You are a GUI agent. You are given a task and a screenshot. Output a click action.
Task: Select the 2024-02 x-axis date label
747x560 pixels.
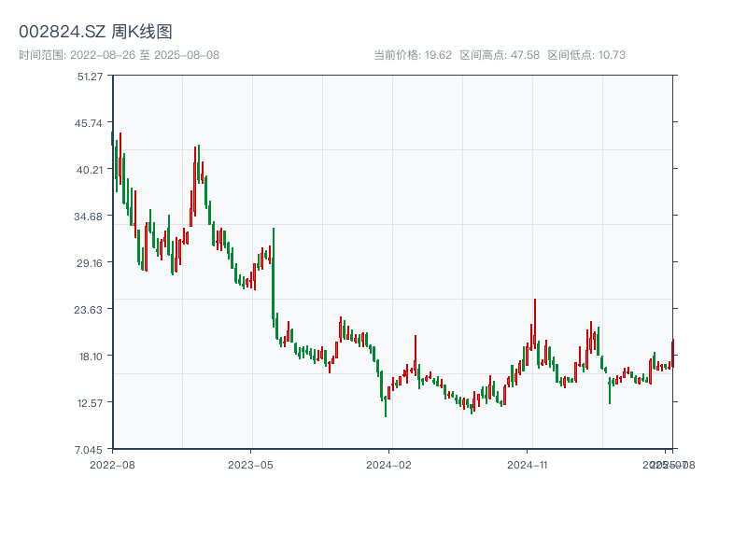tap(389, 464)
